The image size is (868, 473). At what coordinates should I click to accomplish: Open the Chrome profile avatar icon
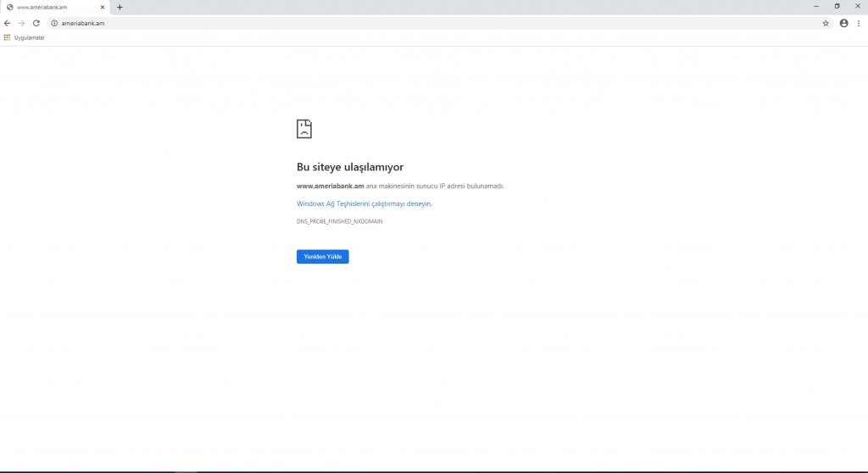[843, 23]
